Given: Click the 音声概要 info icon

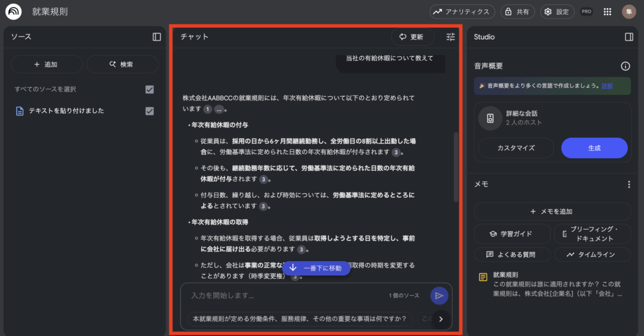Looking at the screenshot, I should click(625, 66).
